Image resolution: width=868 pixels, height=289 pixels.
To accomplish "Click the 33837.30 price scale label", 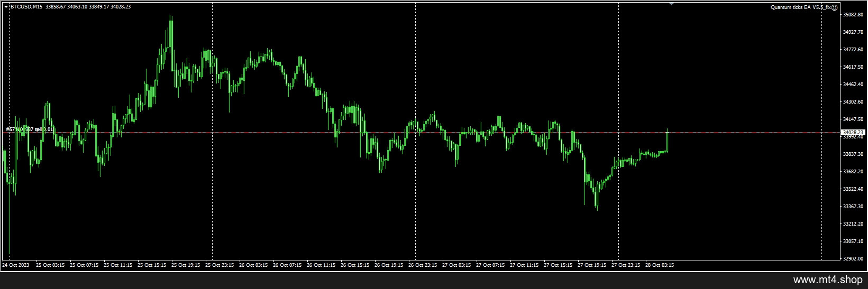I will [853, 154].
